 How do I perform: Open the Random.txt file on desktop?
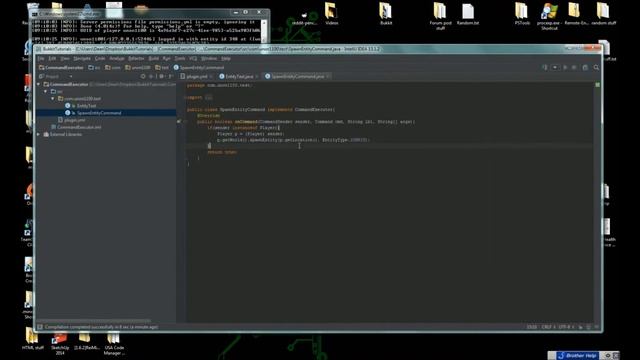point(468,14)
